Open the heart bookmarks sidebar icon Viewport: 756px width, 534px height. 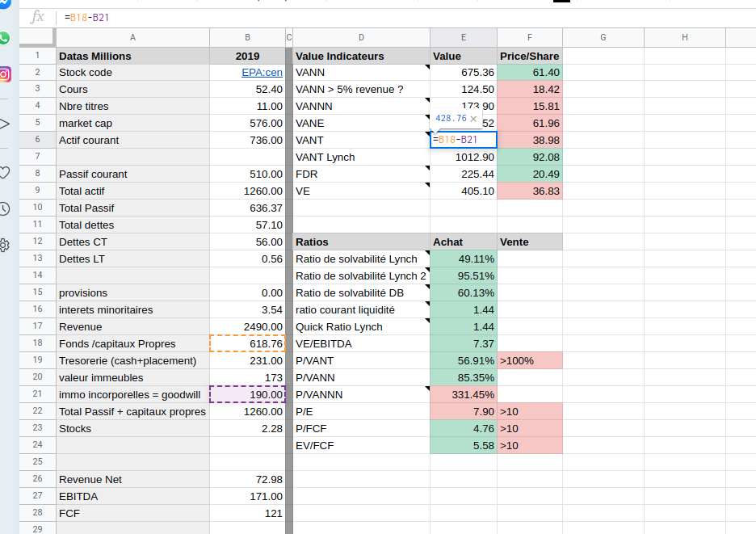[5, 172]
